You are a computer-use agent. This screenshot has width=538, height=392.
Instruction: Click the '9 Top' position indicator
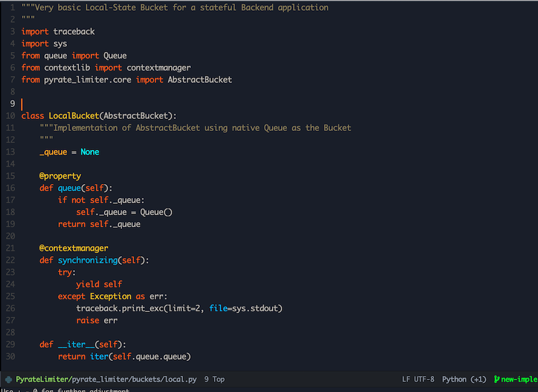[215, 379]
